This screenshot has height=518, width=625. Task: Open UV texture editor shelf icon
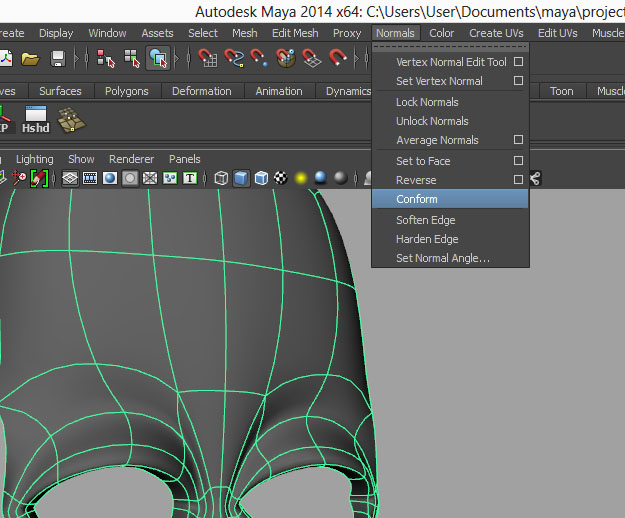[71, 119]
